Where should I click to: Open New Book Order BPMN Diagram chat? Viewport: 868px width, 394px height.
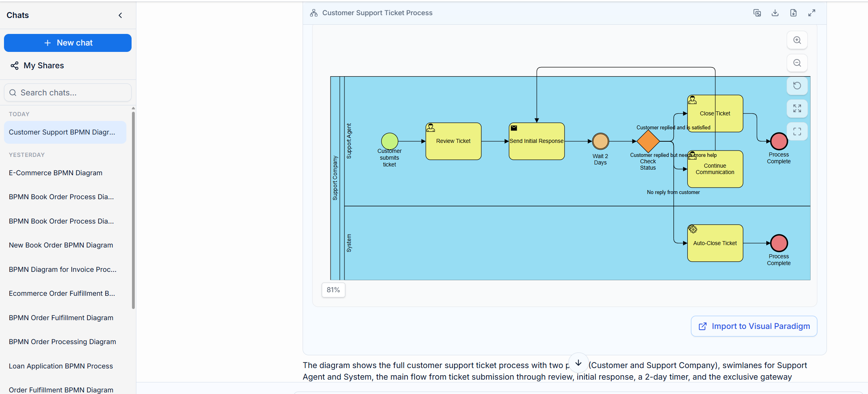[61, 245]
